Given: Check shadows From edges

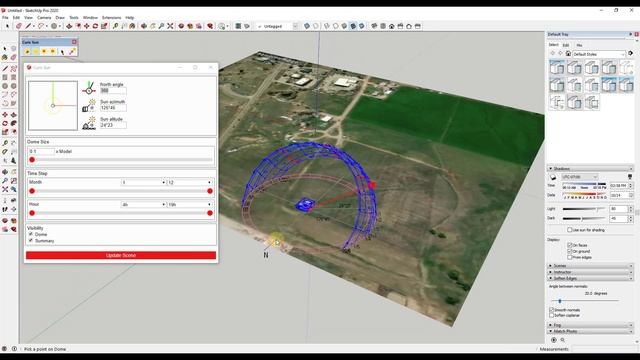Looking at the screenshot, I should pyautogui.click(x=569, y=258).
